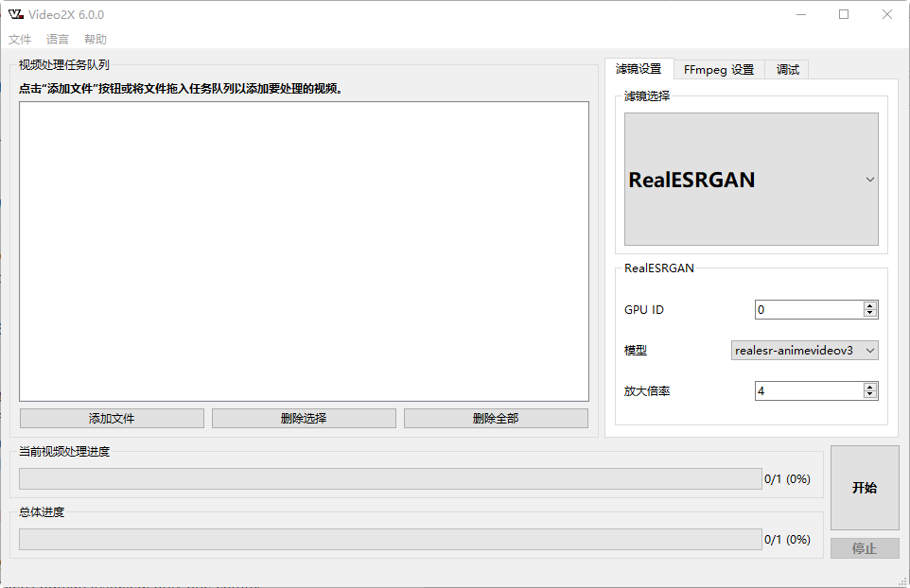Screen dimensions: 910x588
Task: Expand the filter chooser in 滤镜选择 panel
Action: pos(750,179)
